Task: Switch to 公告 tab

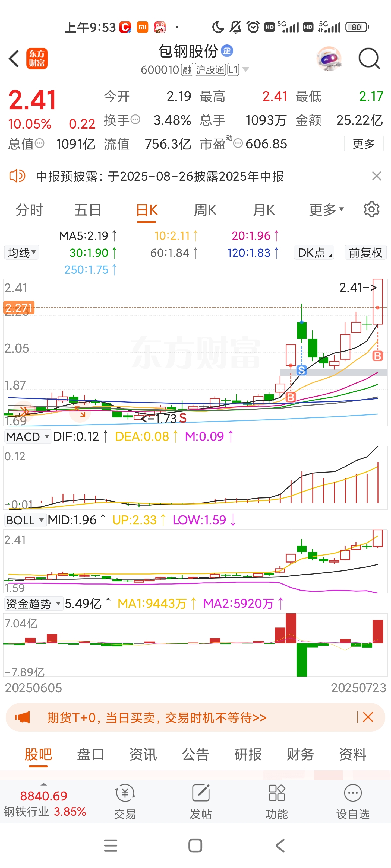Action: [x=196, y=754]
